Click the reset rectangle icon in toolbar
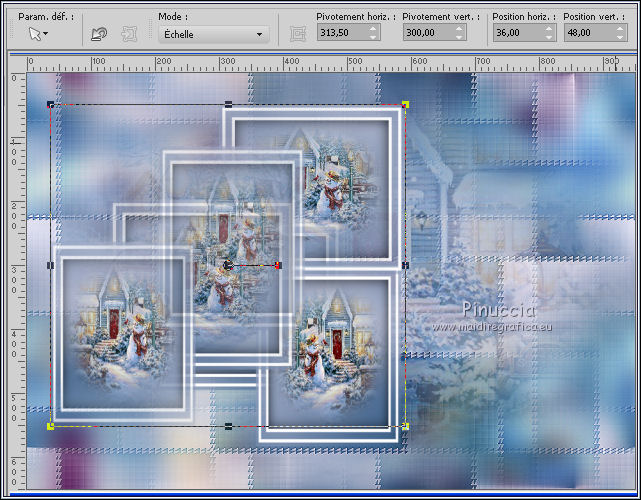The image size is (641, 500). [99, 34]
